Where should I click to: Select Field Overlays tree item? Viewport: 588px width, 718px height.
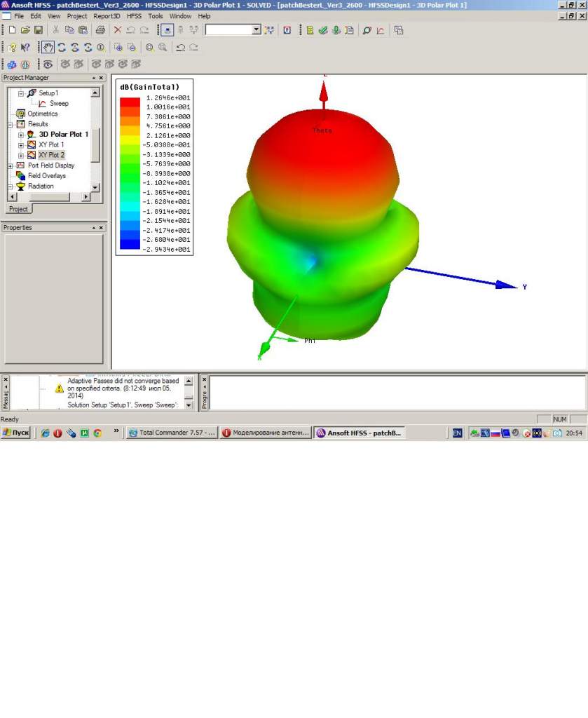point(47,176)
